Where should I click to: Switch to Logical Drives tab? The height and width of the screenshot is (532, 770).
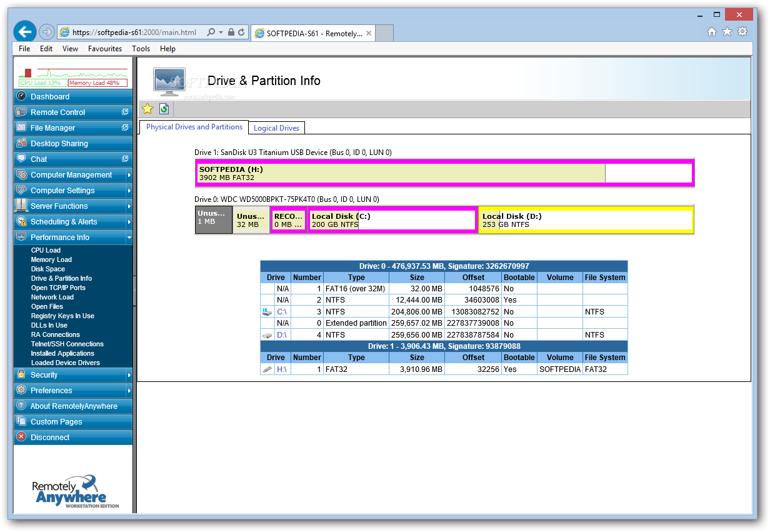[x=277, y=128]
